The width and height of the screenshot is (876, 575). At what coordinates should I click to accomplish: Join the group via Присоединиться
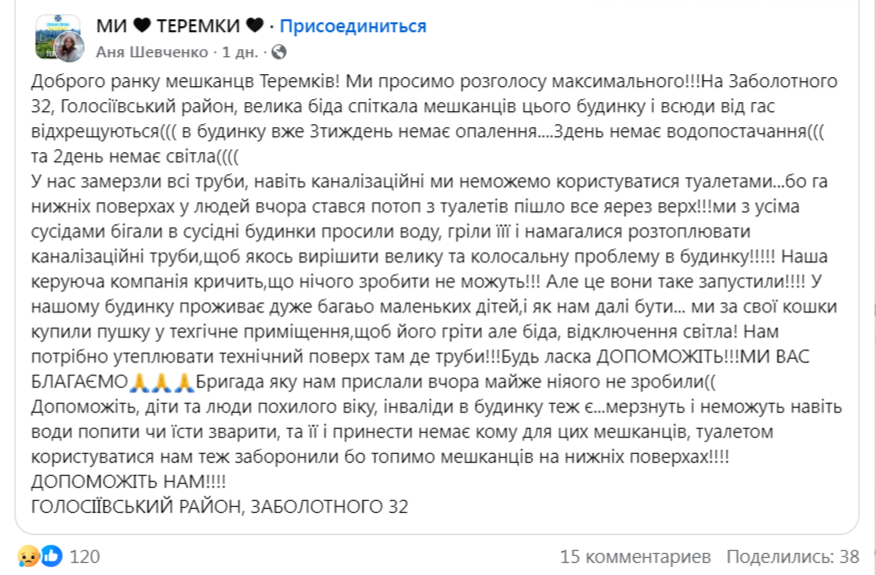(x=352, y=26)
